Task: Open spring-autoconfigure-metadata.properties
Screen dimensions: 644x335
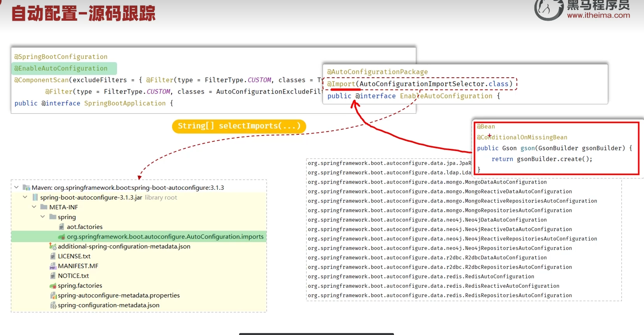Action: click(119, 296)
